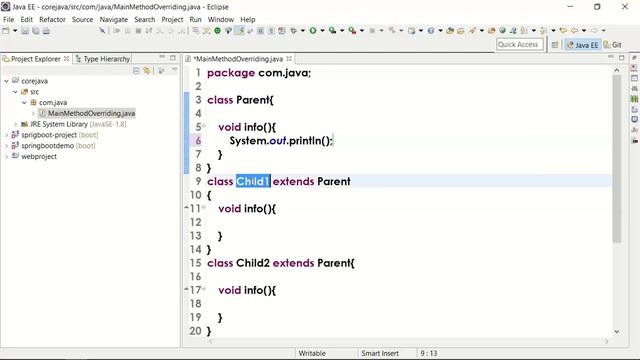Click the override marker at line 11
This screenshot has width=640, height=360.
tap(187, 208)
